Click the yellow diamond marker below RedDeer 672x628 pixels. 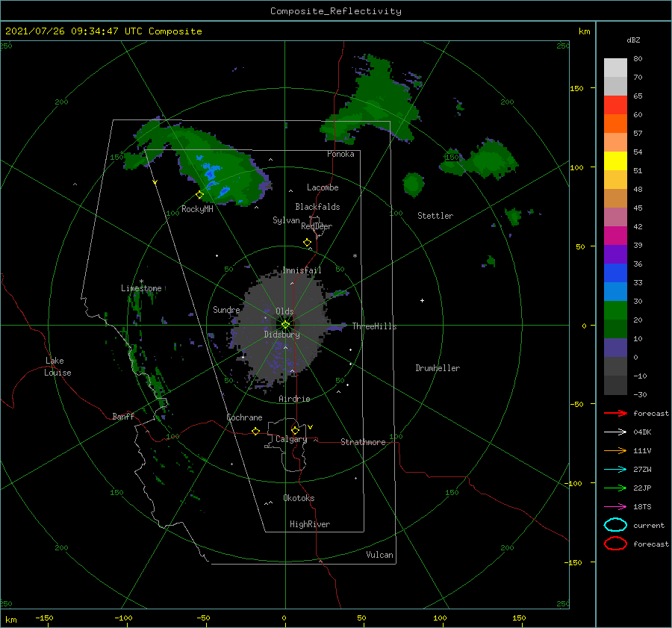(x=308, y=243)
